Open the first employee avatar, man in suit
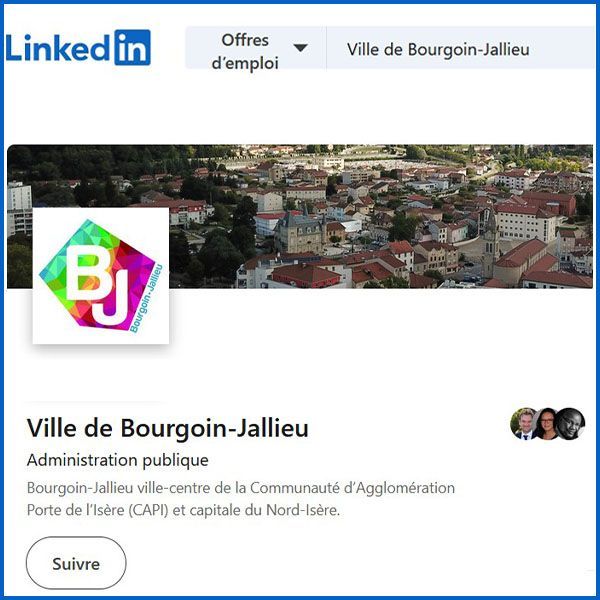600x600 pixels. tap(525, 424)
